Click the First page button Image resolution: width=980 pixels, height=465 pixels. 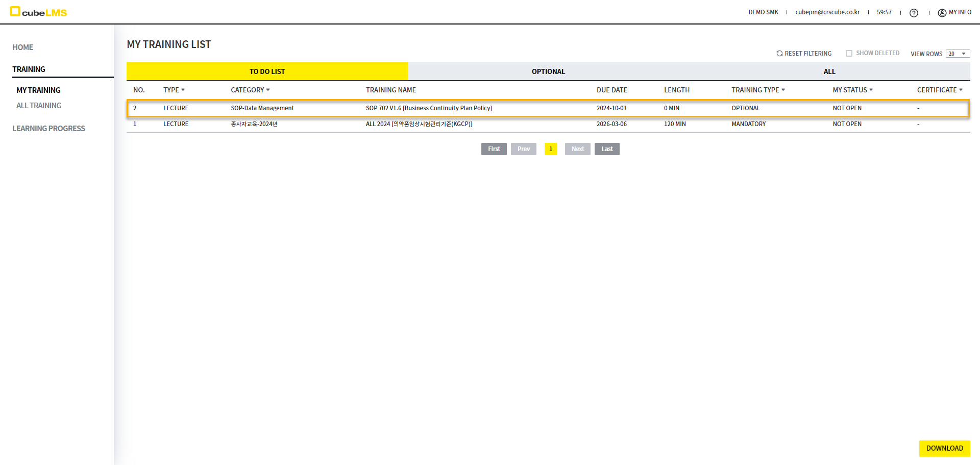click(x=494, y=149)
